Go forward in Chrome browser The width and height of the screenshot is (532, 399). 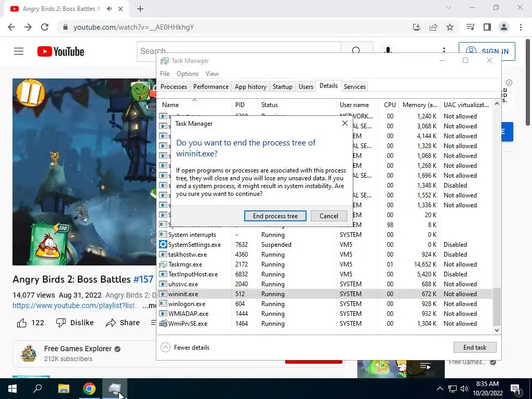coord(28,27)
